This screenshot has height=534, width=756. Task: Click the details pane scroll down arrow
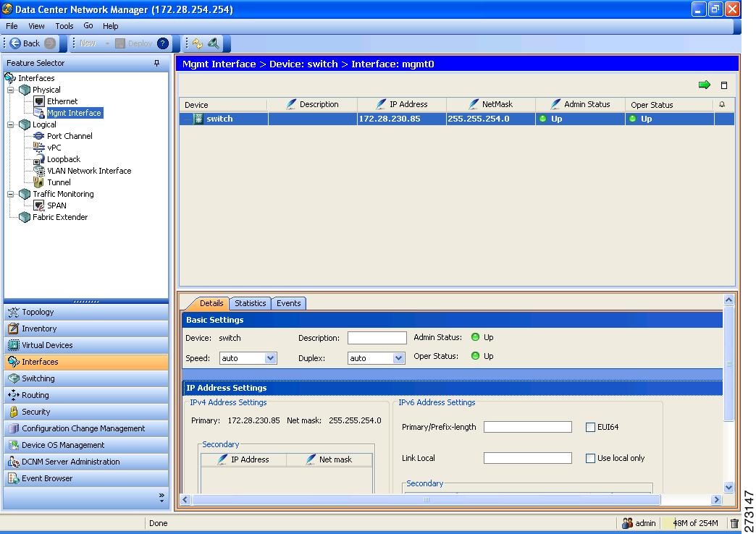(x=728, y=487)
